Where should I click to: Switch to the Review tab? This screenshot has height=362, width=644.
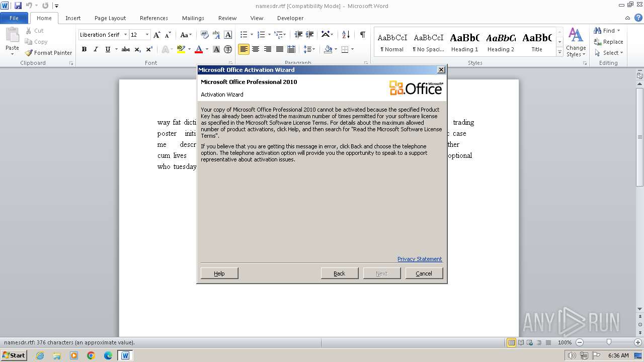pyautogui.click(x=227, y=18)
